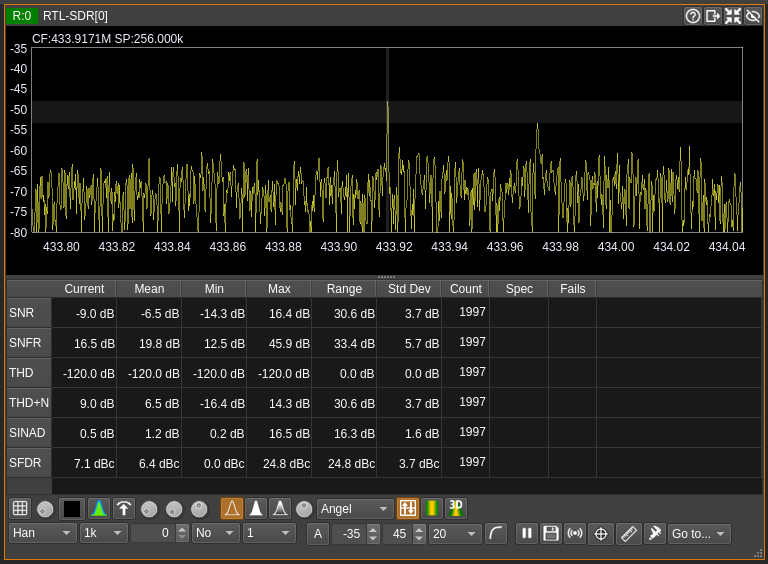Adjust the dial right of the max hold button
Viewport: 768px width, 564px height.
click(x=149, y=509)
